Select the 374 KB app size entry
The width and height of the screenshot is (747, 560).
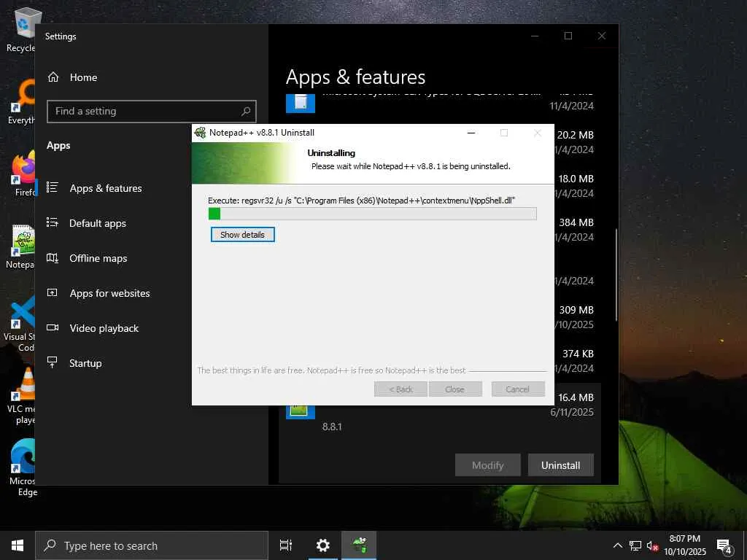578,354
